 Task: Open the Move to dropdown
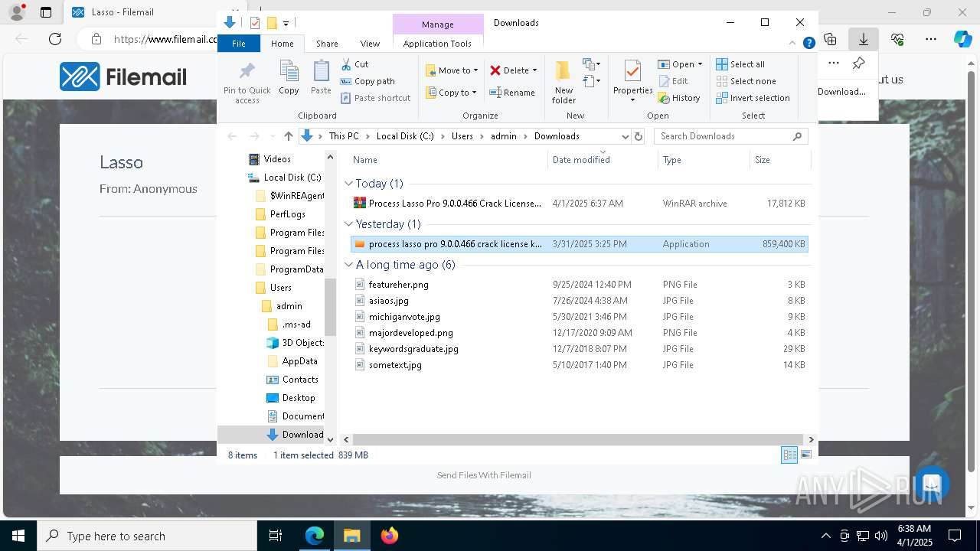[x=452, y=70]
